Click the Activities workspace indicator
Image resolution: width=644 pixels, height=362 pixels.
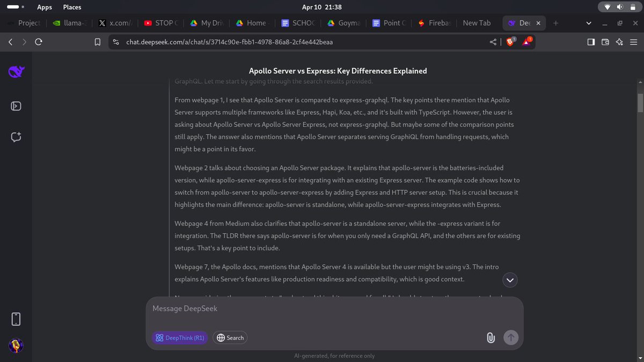(x=15, y=7)
